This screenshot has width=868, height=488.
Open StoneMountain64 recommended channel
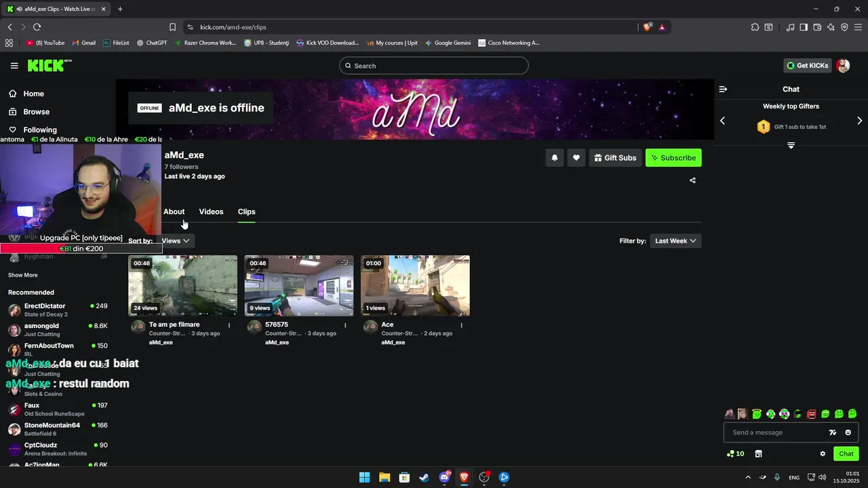(58, 429)
